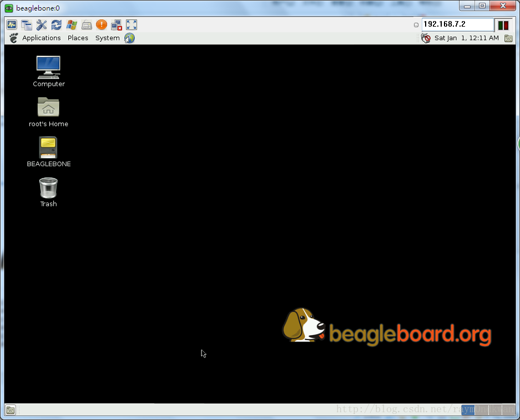520x420 pixels.
Task: Open the System menu
Action: (x=108, y=38)
